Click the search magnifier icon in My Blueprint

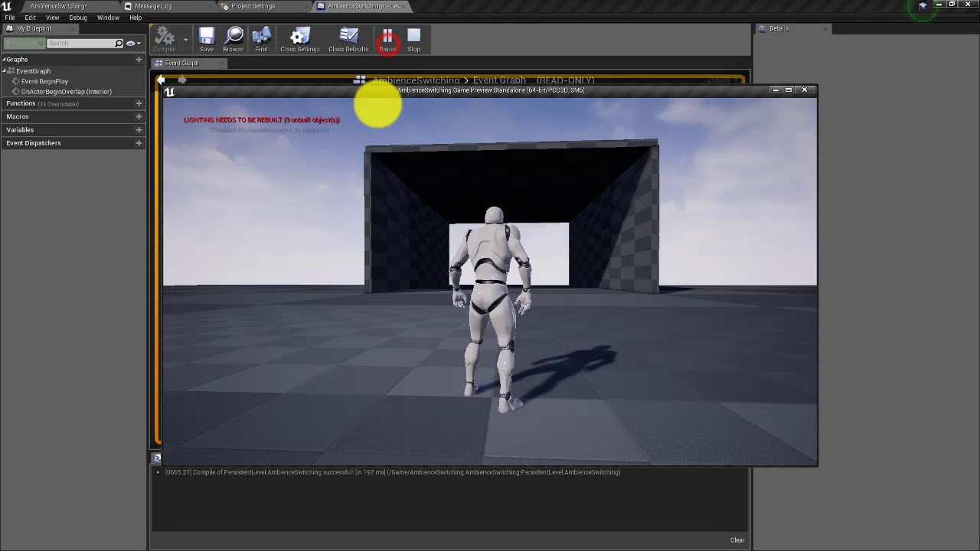(119, 44)
